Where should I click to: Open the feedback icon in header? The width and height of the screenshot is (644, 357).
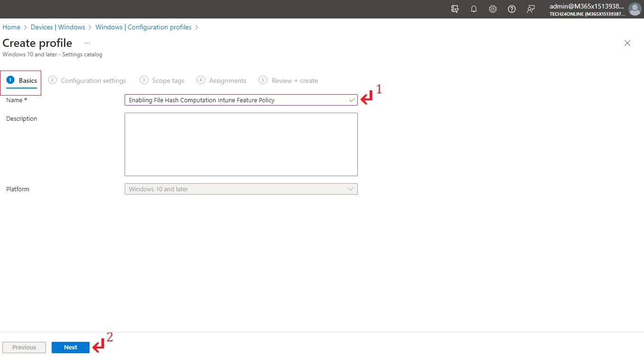pyautogui.click(x=531, y=9)
